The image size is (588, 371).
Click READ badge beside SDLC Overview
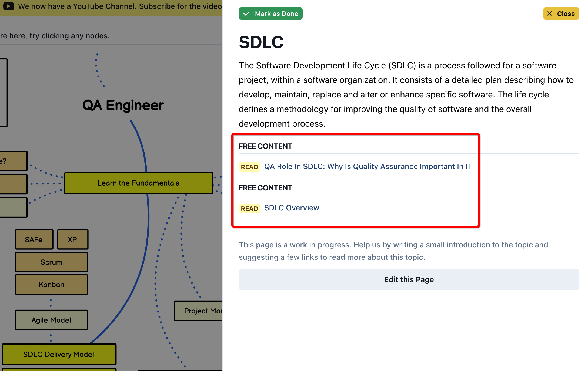249,208
